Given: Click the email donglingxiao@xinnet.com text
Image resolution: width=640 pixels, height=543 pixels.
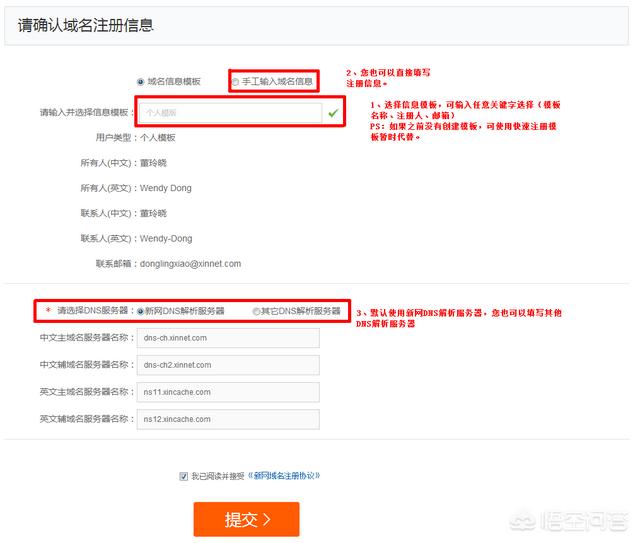Looking at the screenshot, I should pos(190,264).
